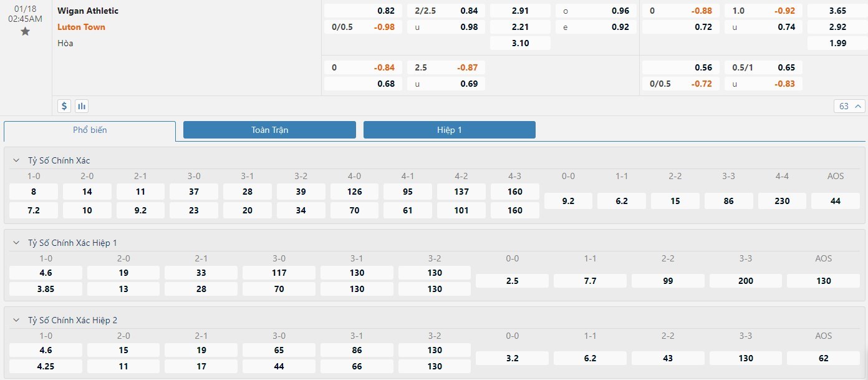This screenshot has height=380, width=868.
Task: Select AOS odds 44 in Tỷ Số Chính Xác
Action: point(835,201)
